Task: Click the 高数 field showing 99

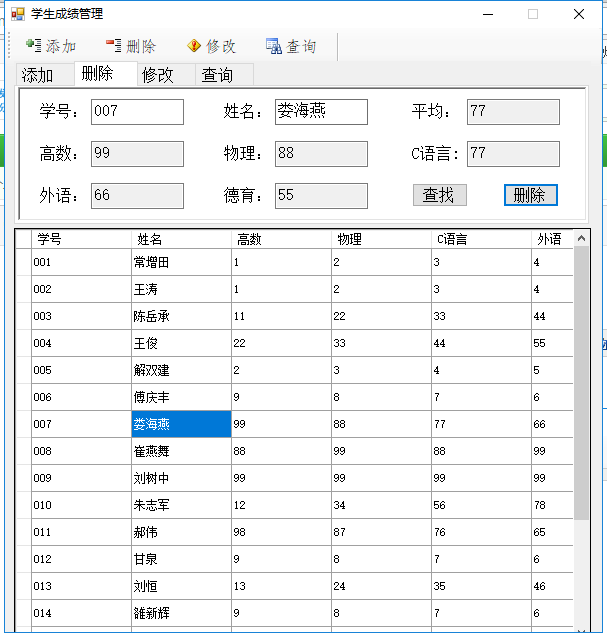Action: pyautogui.click(x=137, y=154)
